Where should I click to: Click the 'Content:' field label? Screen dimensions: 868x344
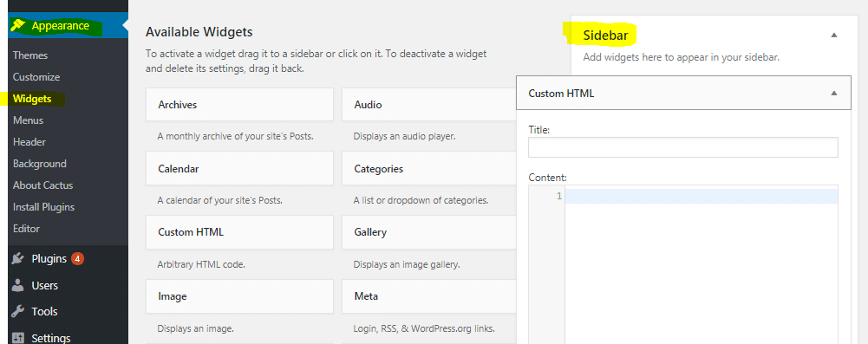pos(547,178)
